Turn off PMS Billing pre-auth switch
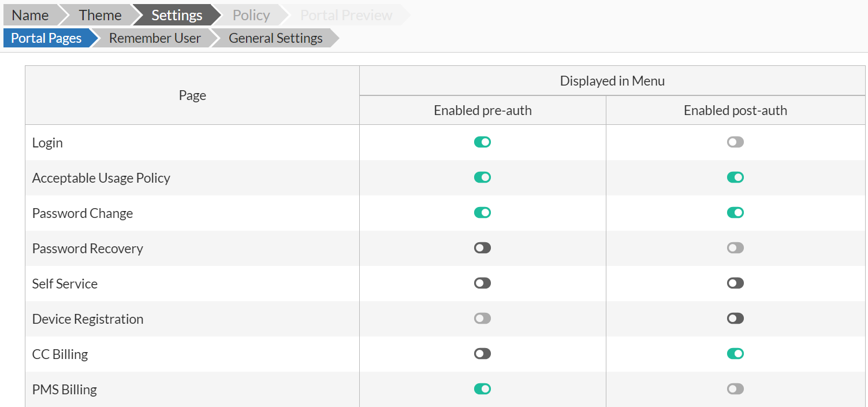868x407 pixels. (x=482, y=388)
